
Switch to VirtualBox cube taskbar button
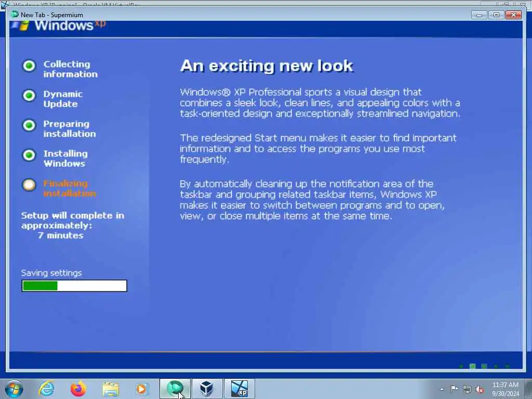click(207, 389)
